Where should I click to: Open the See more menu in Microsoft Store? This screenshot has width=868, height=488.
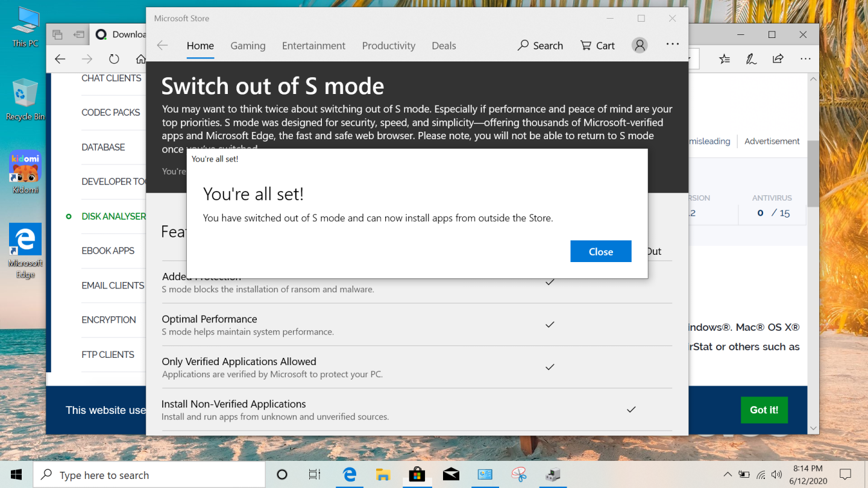[x=673, y=45]
